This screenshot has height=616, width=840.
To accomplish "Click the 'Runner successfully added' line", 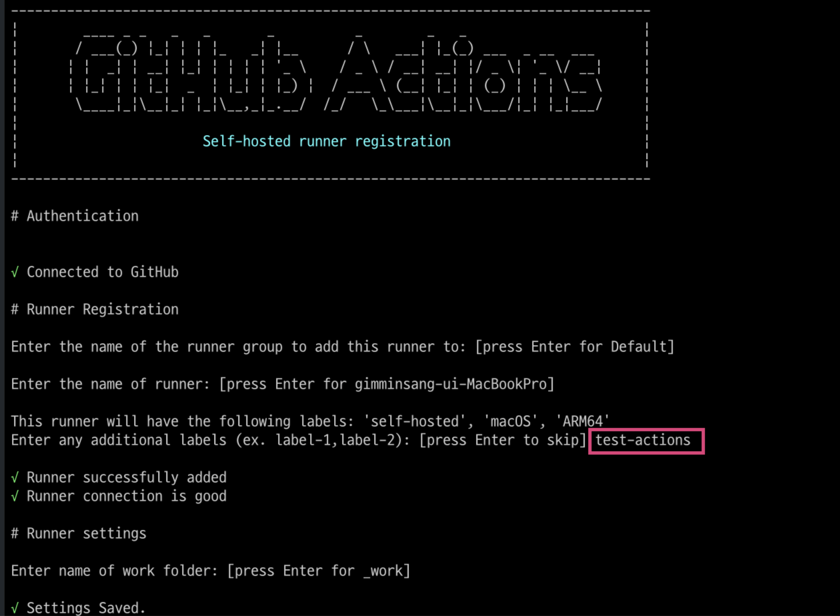I will pyautogui.click(x=119, y=478).
